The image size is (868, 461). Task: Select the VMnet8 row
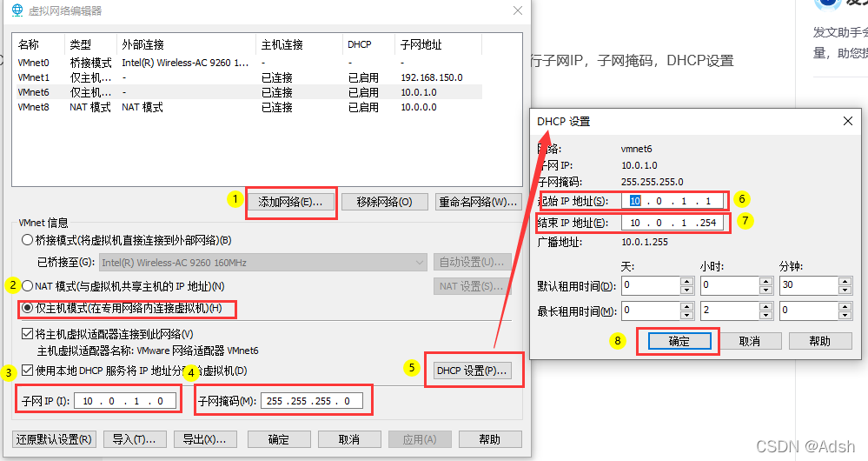(x=247, y=107)
